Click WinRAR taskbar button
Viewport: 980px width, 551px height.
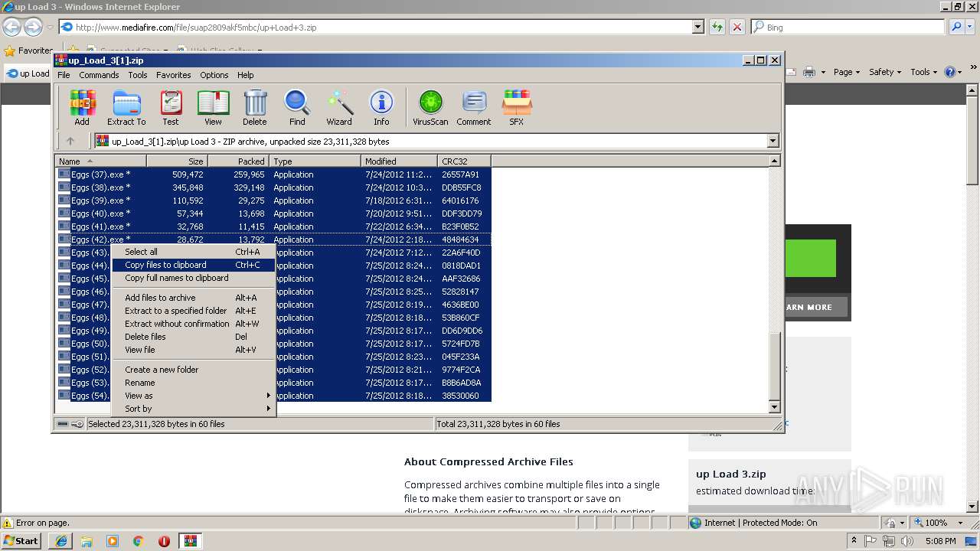coord(190,541)
